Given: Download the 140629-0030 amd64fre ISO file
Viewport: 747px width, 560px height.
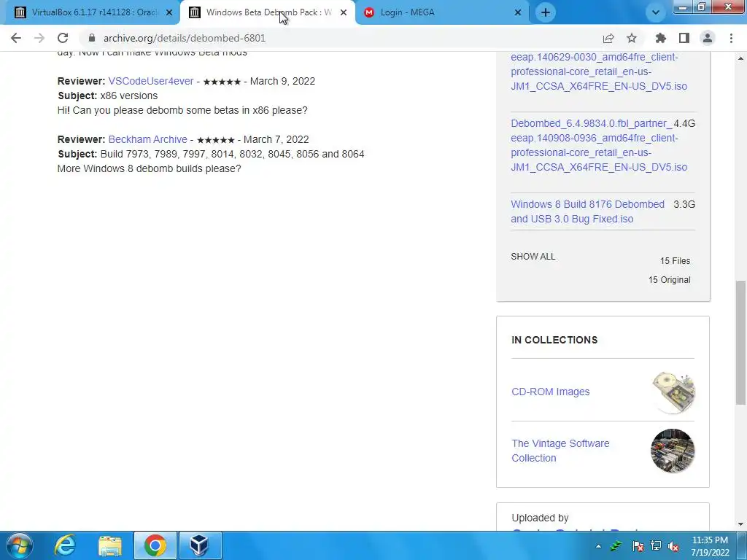Looking at the screenshot, I should point(599,71).
